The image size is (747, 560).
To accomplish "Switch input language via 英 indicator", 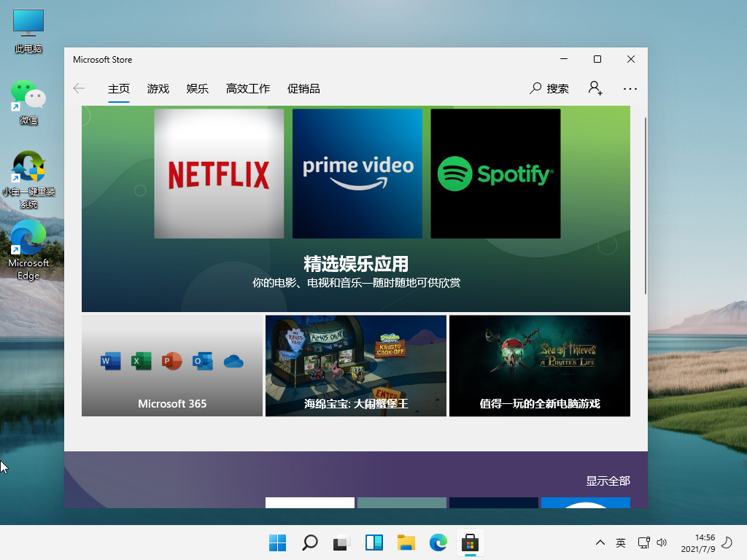I will tap(621, 542).
